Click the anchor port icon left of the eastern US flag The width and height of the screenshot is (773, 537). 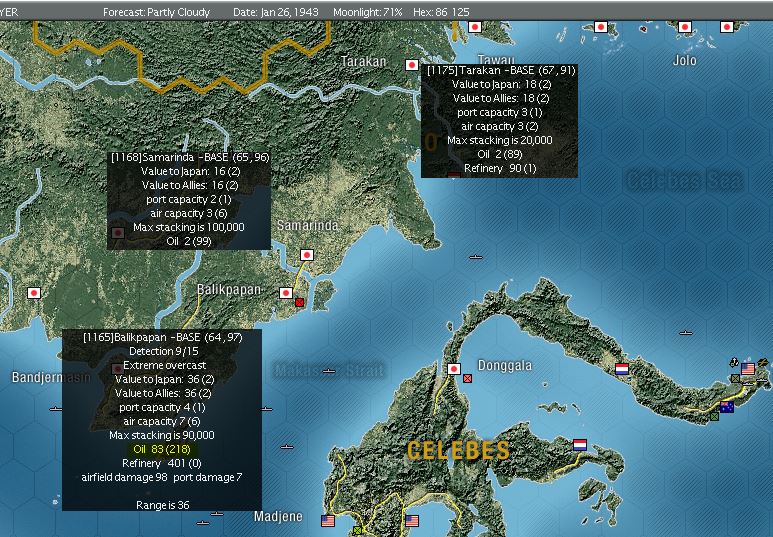click(x=734, y=362)
